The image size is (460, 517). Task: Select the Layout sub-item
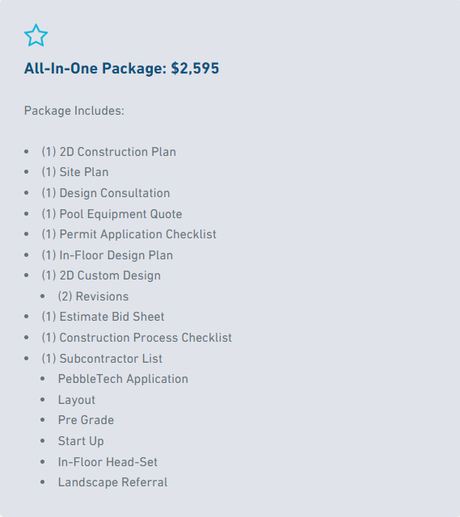[x=77, y=400]
